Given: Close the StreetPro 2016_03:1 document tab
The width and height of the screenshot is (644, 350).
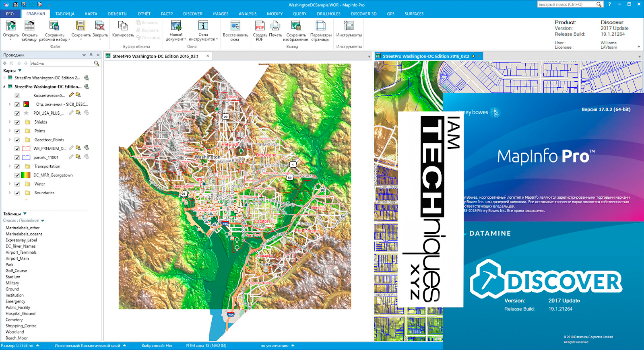Looking at the screenshot, I should click(208, 56).
